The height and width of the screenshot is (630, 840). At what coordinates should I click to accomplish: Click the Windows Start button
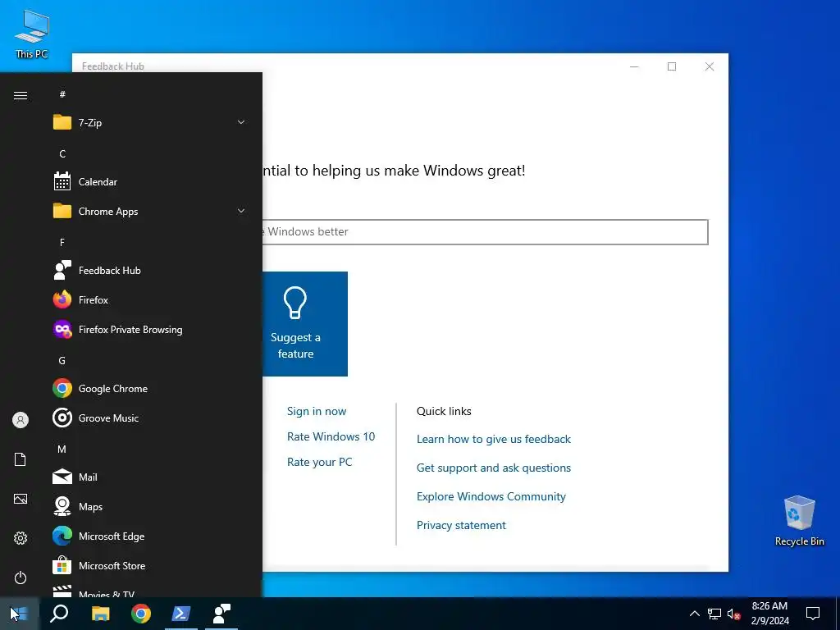click(x=20, y=614)
